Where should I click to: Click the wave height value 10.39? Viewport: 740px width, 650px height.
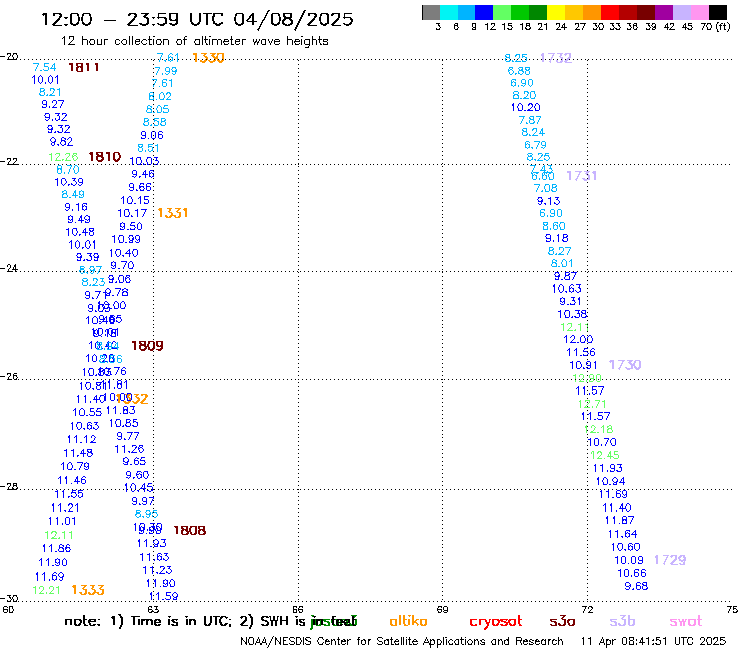(x=69, y=182)
